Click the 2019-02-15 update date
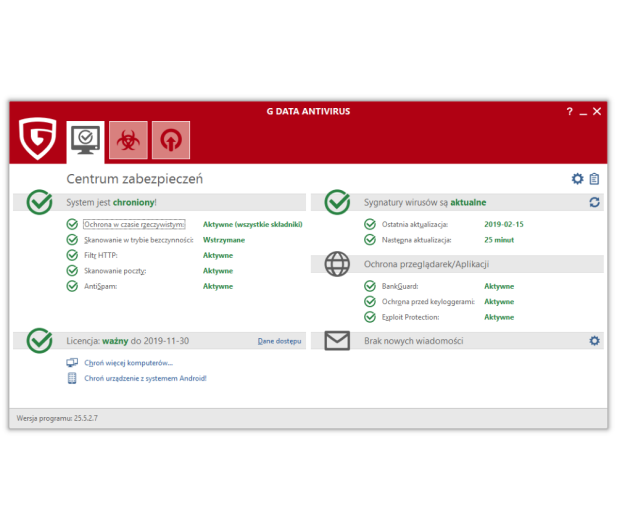 pyautogui.click(x=504, y=224)
